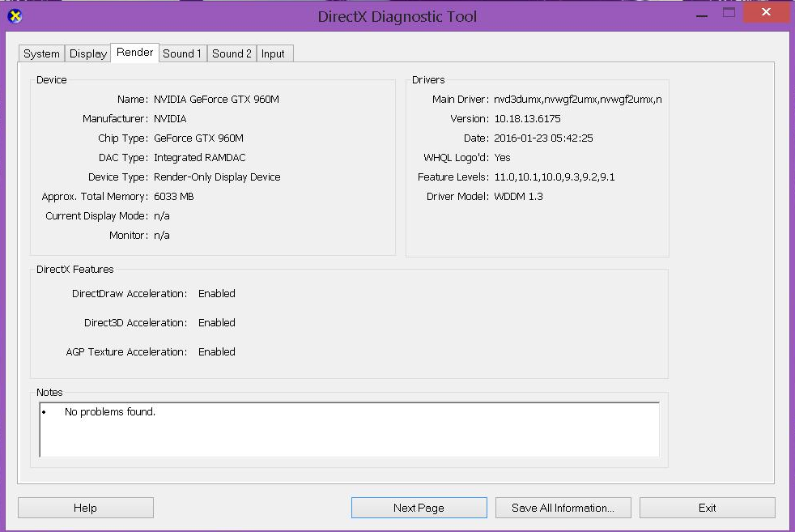Click the device name NVIDIA GeForce GTX 960M
Viewport: 795px width, 532px height.
(x=216, y=100)
